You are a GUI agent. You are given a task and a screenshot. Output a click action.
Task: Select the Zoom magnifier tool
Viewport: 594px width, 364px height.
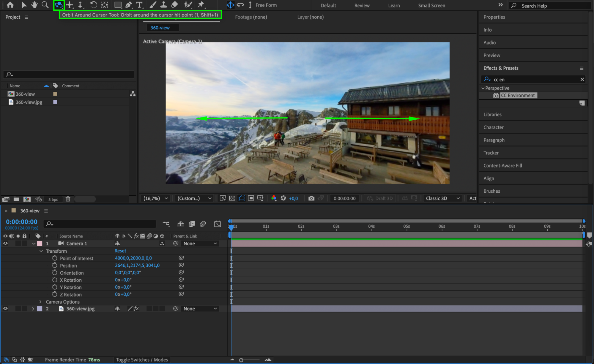[x=45, y=5]
